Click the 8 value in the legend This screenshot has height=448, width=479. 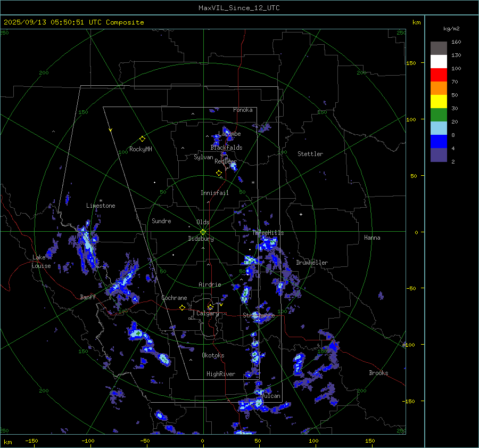(x=453, y=135)
